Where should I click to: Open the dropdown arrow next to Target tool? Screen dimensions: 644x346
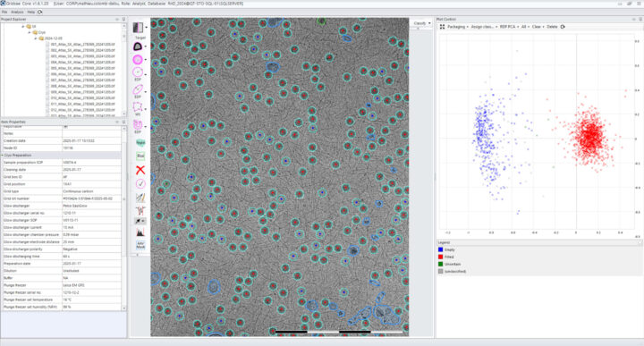[x=146, y=28]
